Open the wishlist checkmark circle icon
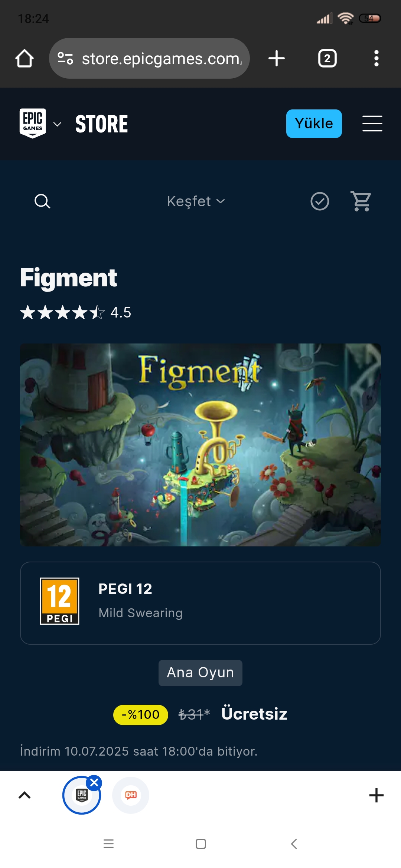This screenshot has width=401, height=868. [x=320, y=201]
